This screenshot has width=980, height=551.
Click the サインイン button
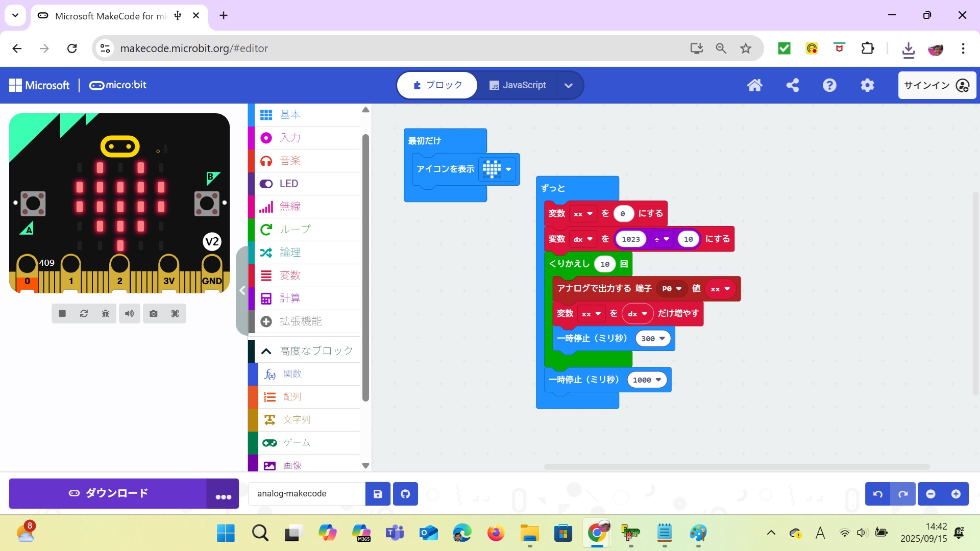(x=937, y=85)
